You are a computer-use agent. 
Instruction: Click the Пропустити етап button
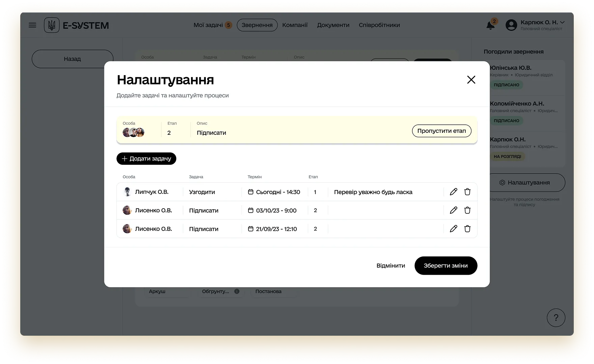point(441,131)
